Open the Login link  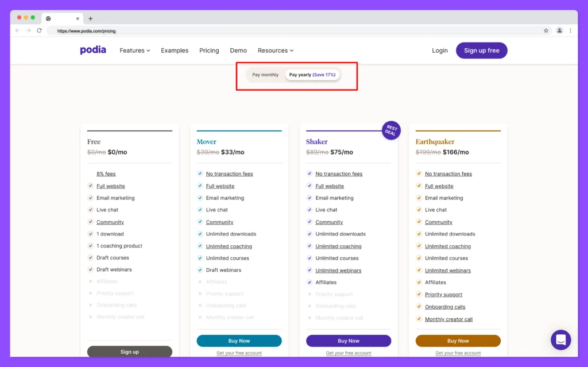440,51
